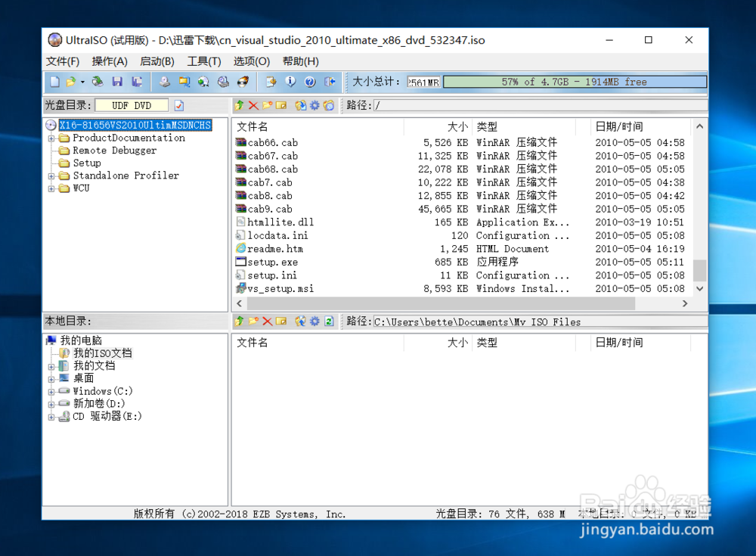
Task: Click the 文件名 column header in disc pane
Action: click(319, 127)
